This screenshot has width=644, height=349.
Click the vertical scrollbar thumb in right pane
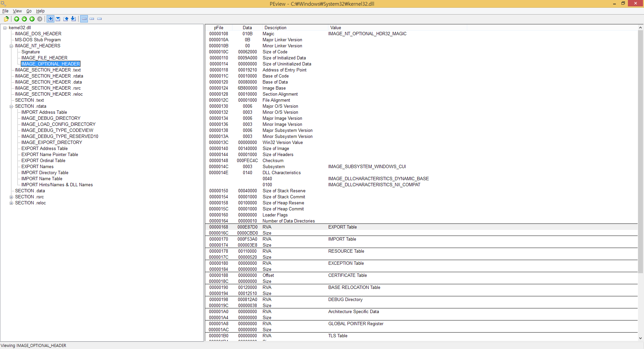(x=640, y=151)
